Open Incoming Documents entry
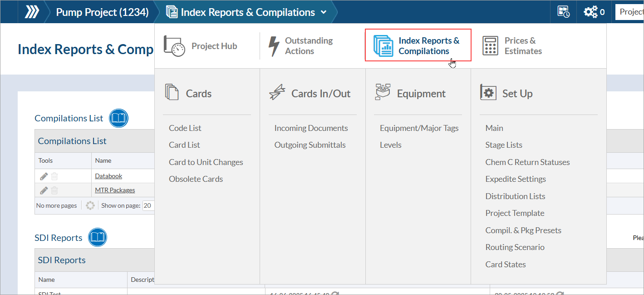 tap(311, 128)
